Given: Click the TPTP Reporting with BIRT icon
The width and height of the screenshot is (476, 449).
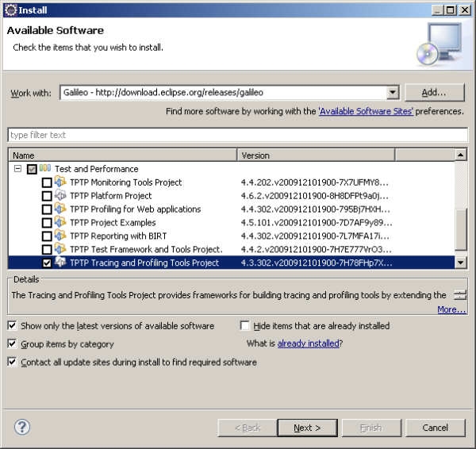Looking at the screenshot, I should point(60,236).
